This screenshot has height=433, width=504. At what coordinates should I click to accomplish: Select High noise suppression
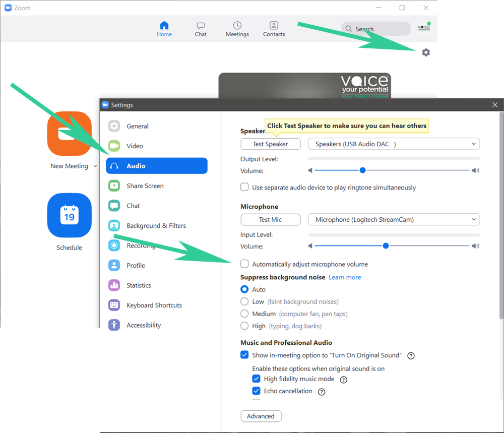pos(244,326)
